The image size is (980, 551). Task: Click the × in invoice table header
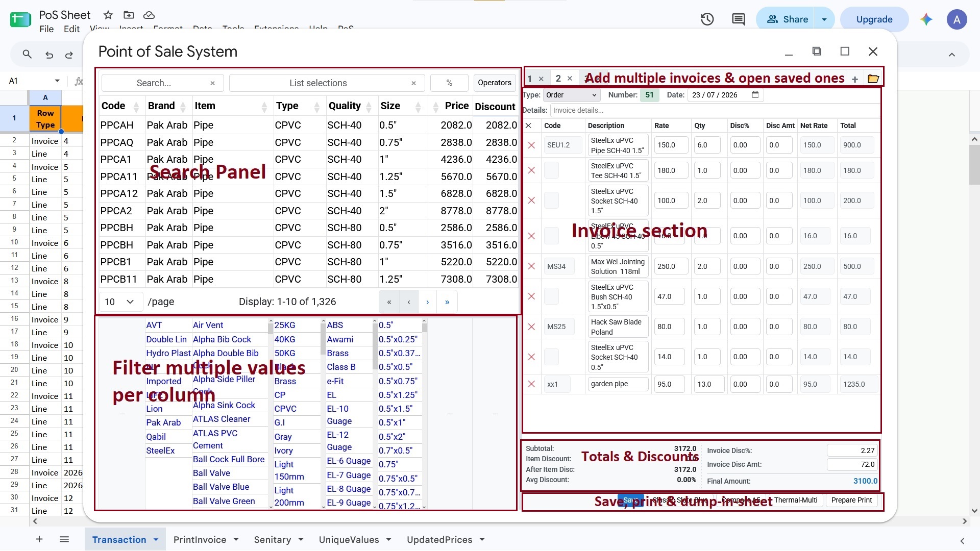pos(528,126)
